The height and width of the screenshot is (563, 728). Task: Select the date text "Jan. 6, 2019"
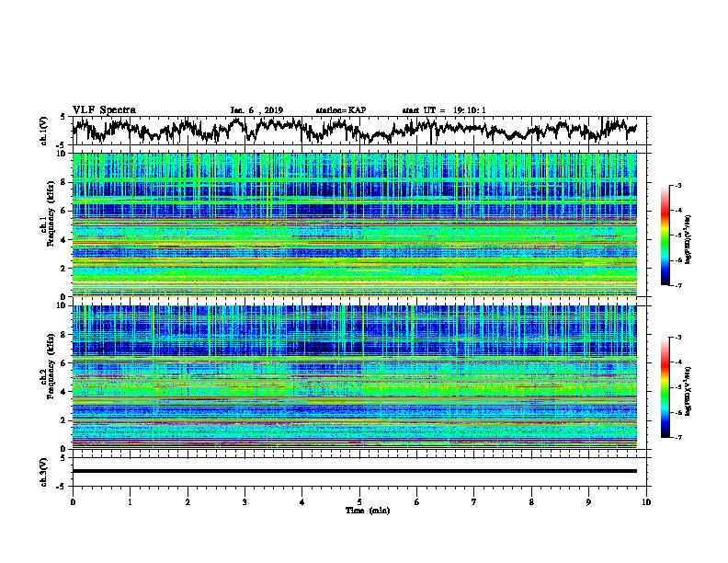pyautogui.click(x=256, y=110)
